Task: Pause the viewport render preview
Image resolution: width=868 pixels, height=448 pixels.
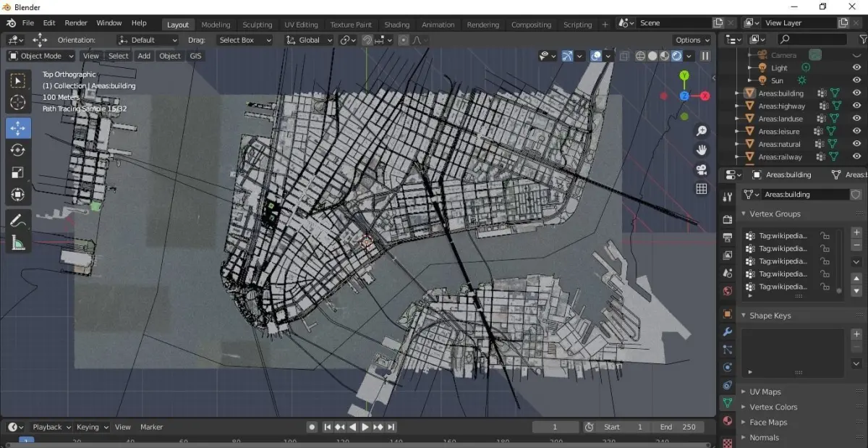Action: (705, 56)
